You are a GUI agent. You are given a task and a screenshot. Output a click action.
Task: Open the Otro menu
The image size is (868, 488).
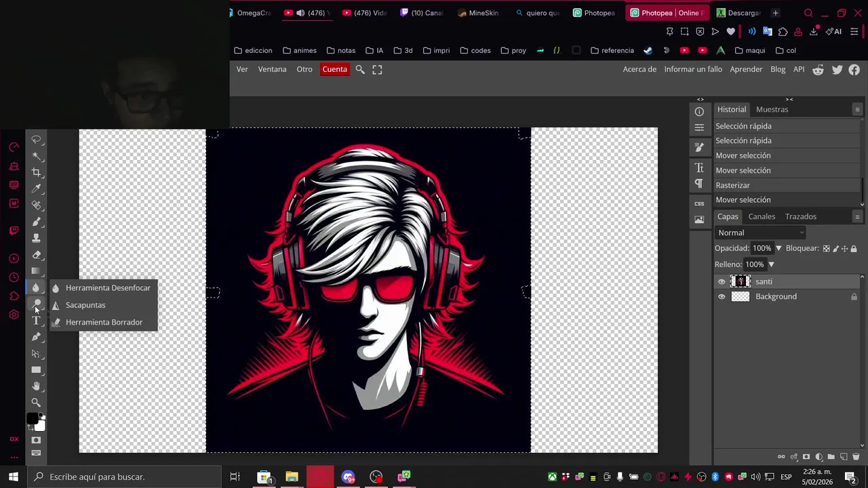[304, 69]
